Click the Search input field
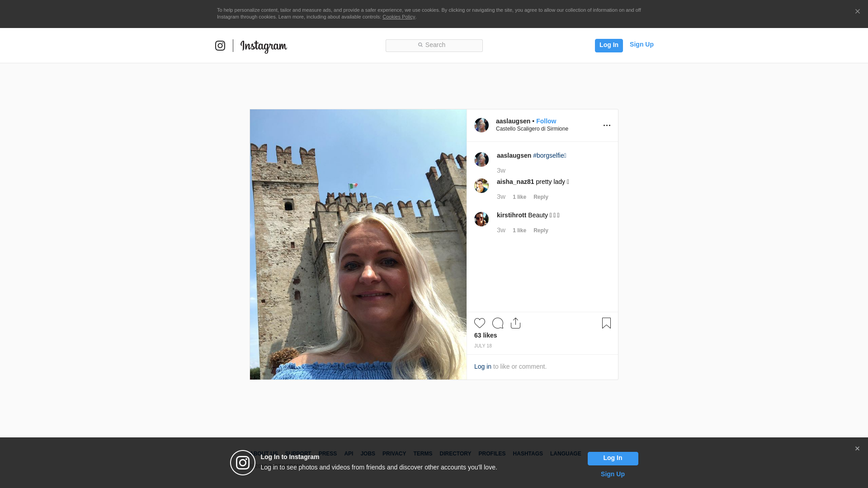The width and height of the screenshot is (868, 488). pos(434,45)
